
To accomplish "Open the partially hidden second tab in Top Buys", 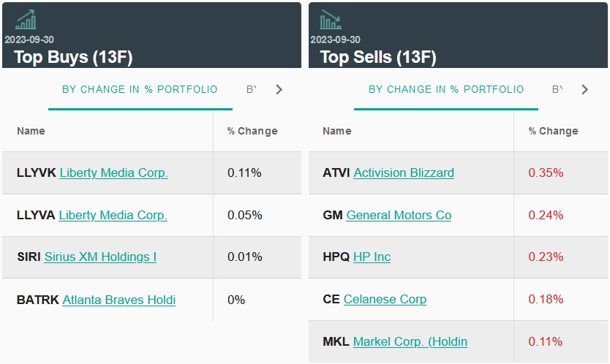I will point(252,90).
